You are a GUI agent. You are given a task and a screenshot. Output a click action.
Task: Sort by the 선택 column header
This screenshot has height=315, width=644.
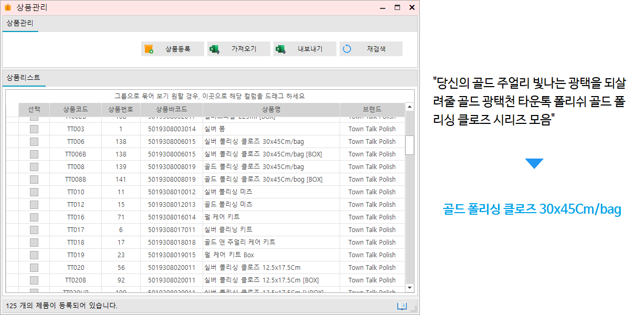(34, 110)
